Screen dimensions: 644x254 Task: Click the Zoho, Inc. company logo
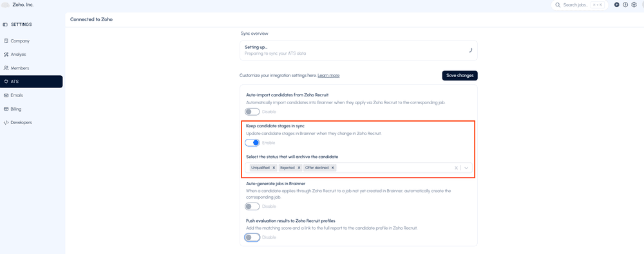(x=6, y=5)
